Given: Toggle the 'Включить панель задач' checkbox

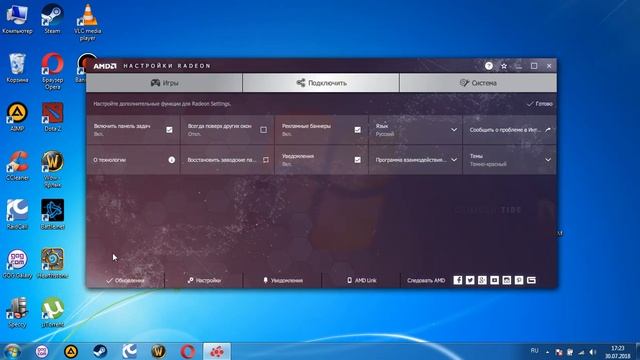Looking at the screenshot, I should (x=169, y=130).
